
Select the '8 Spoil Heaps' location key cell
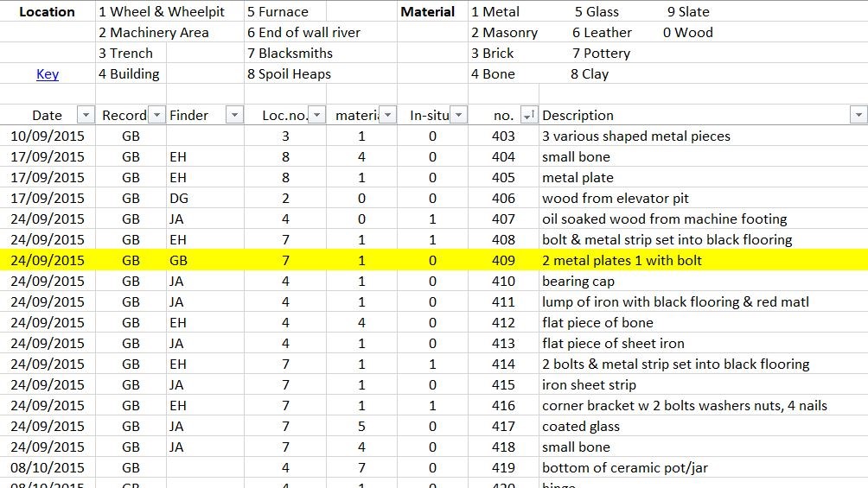(x=289, y=74)
